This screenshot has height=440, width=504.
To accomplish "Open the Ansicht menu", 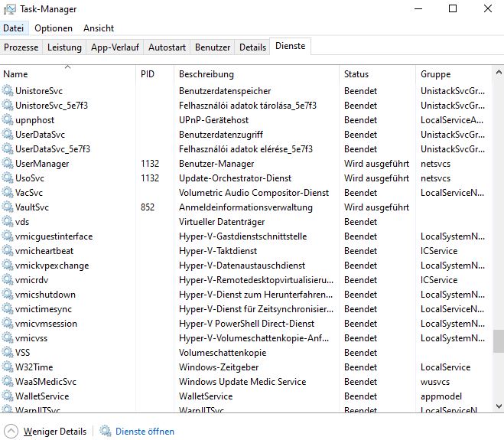I will click(x=99, y=28).
